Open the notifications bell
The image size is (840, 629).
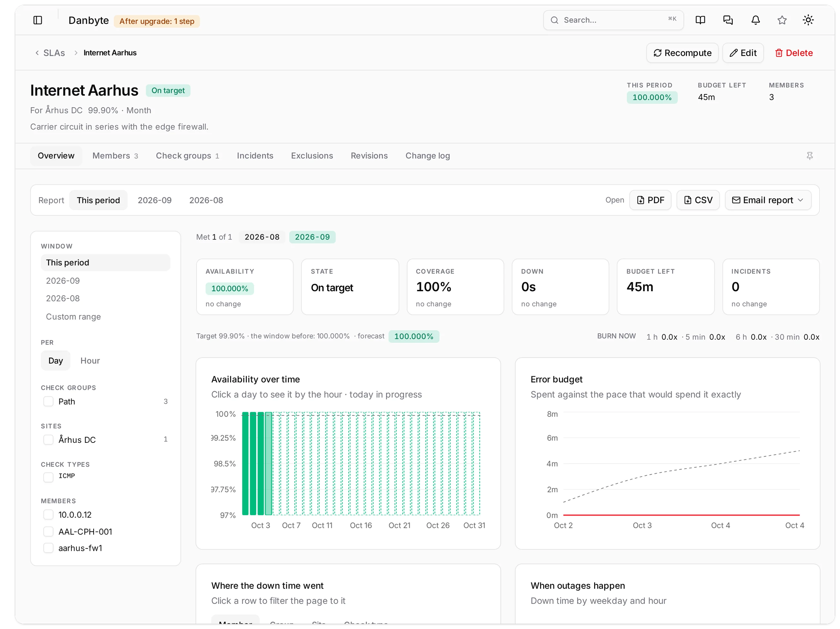coord(755,20)
